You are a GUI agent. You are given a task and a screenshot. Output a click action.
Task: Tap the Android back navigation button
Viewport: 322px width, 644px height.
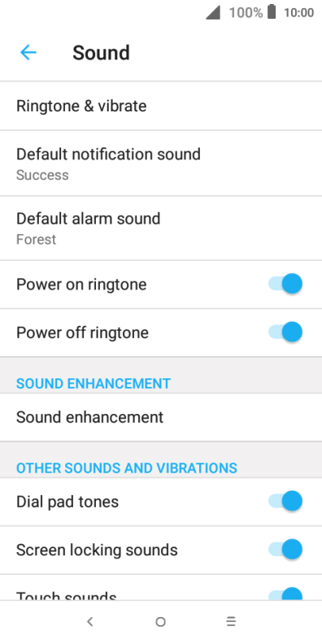pos(90,622)
